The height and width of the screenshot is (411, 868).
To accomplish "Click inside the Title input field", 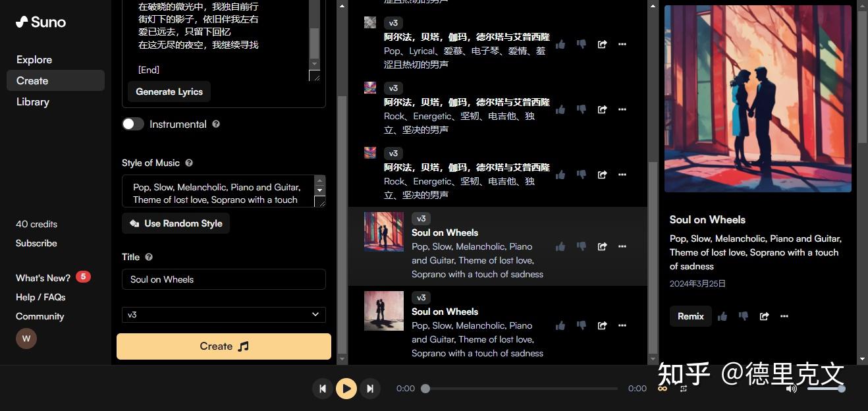I will point(223,279).
